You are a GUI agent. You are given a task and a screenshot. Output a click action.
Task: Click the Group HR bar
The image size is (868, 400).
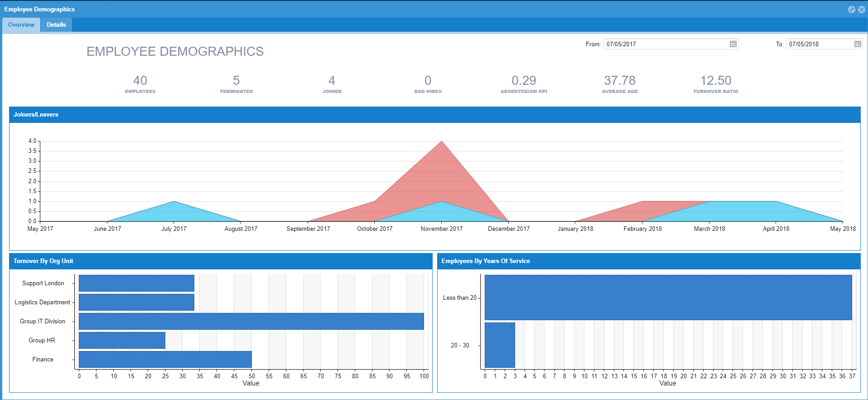[x=122, y=341]
